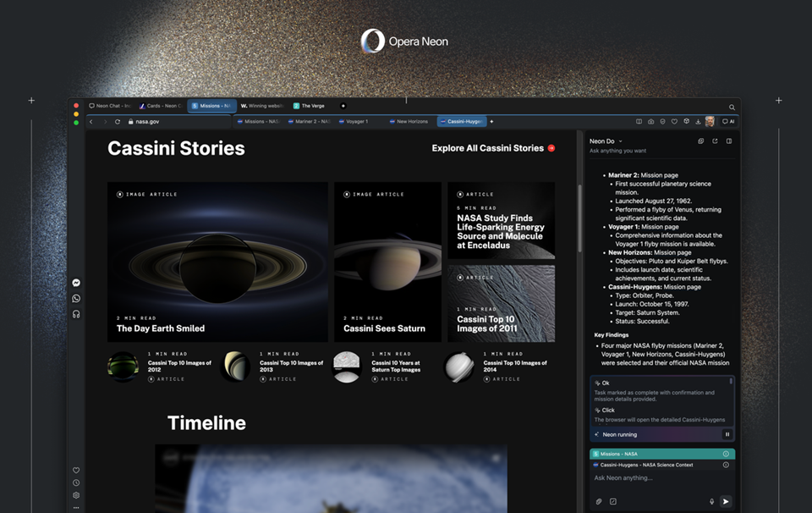Open bookmarks heart icon in bottom sidebar

pos(76,471)
